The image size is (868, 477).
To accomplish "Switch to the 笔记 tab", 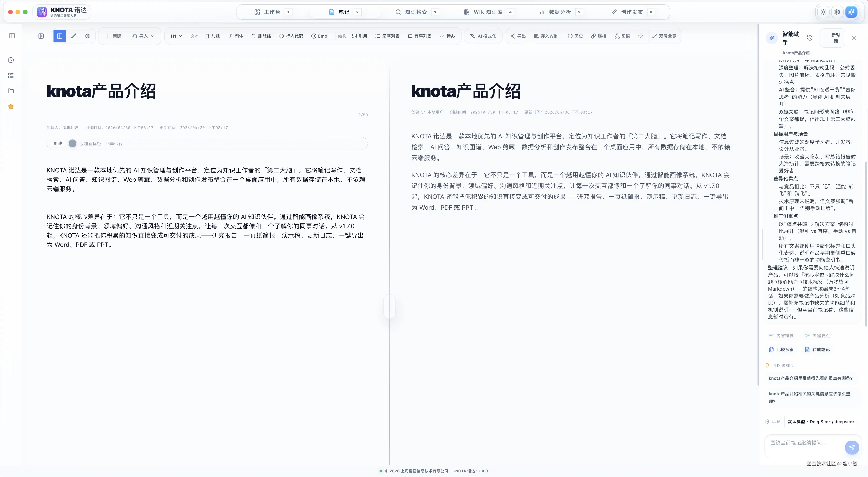I will [x=345, y=12].
